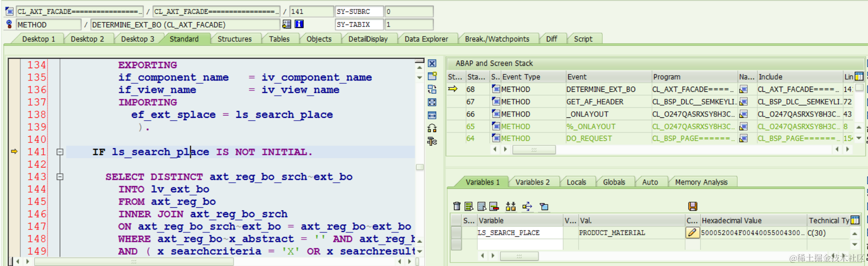Viewport: 868px width, 266px height.
Task: Set breakpoint margin at line 143
Action: point(14,177)
